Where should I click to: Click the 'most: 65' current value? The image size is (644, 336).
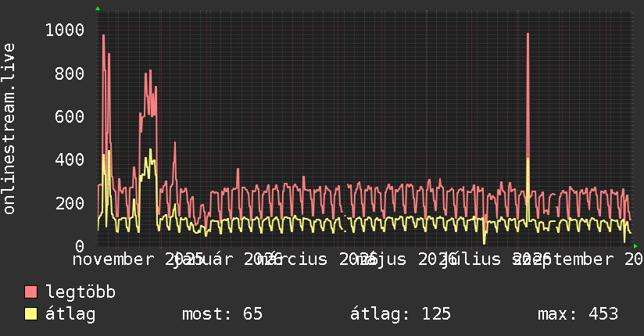222,314
